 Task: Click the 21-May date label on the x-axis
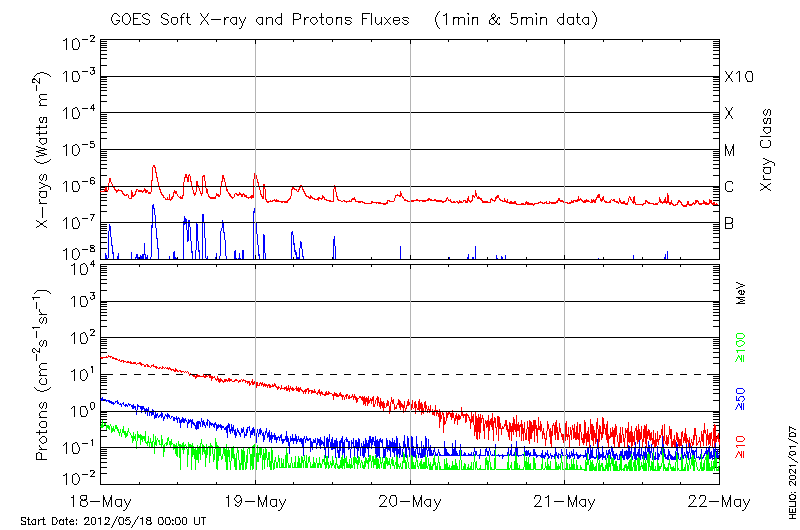point(564,501)
